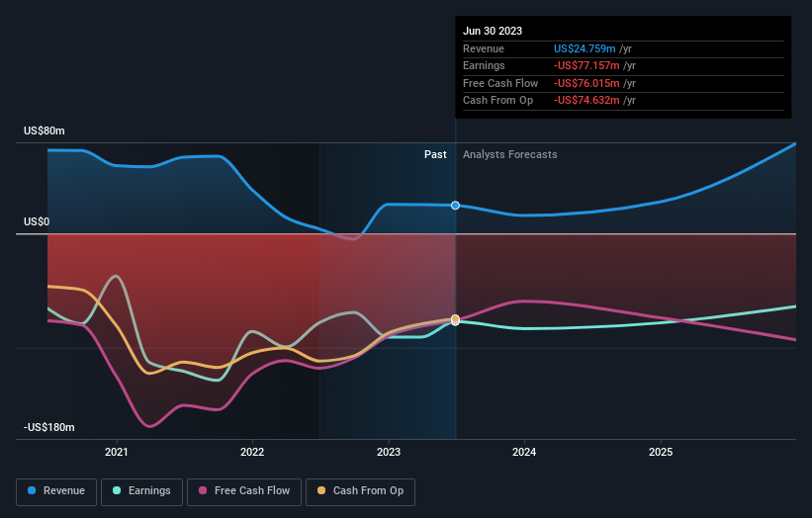Click the orange Cash From Op data point
The height and width of the screenshot is (518, 812).
(x=455, y=318)
